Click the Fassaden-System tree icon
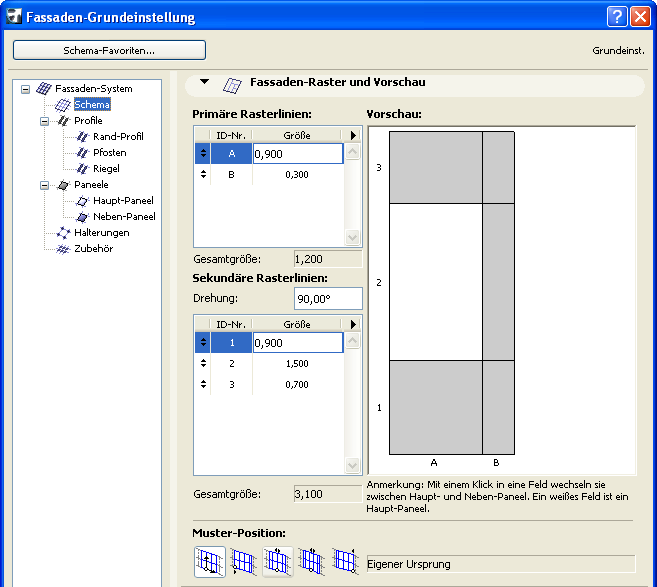 [x=44, y=88]
